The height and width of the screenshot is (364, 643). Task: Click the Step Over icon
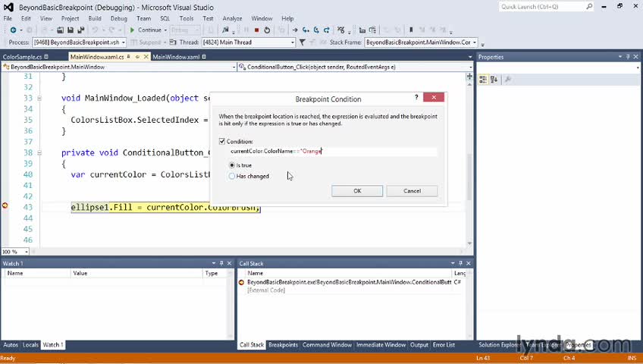(316, 30)
